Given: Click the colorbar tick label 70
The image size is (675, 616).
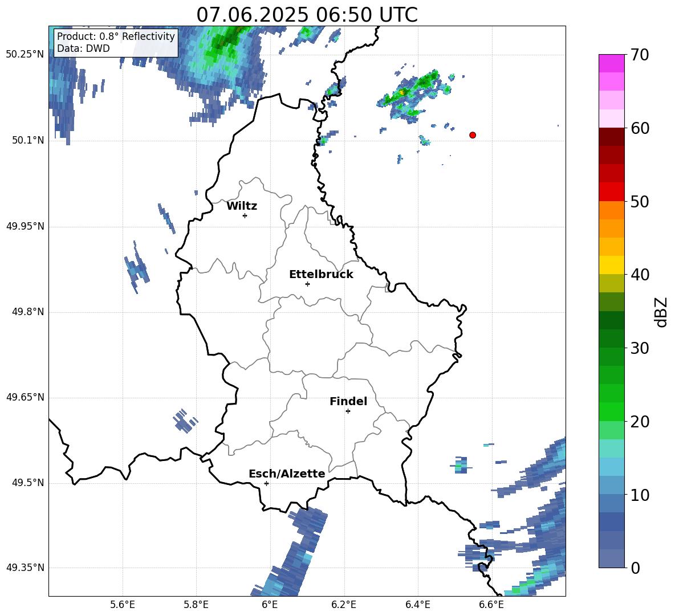Looking at the screenshot, I should coord(640,55).
